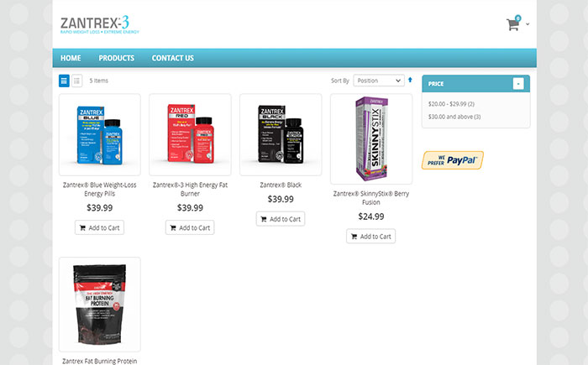Switch to list view
Screen dimensions: 588x365
[x=77, y=81]
